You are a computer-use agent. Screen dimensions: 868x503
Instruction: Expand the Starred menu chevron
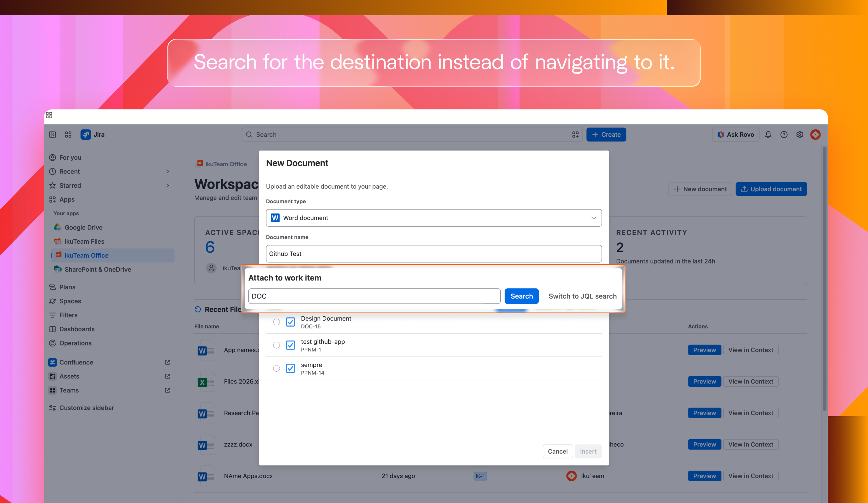(168, 185)
